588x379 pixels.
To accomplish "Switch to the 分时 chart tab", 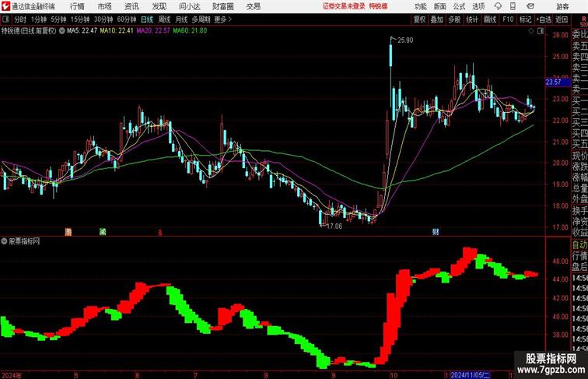I will pyautogui.click(x=20, y=19).
